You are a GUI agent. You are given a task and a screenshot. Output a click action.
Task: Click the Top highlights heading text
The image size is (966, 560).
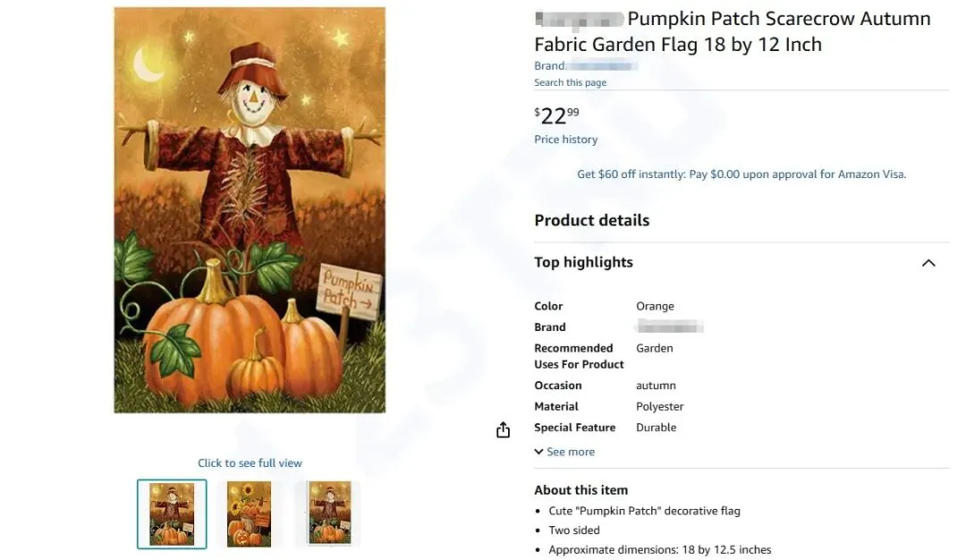click(583, 262)
